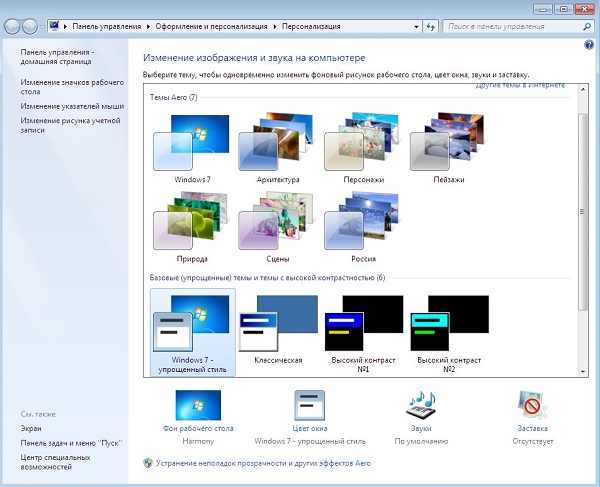Expand arrow after Оформление и персонализация breadcrumb
Viewport: 600px width, 487px height.
tap(275, 26)
